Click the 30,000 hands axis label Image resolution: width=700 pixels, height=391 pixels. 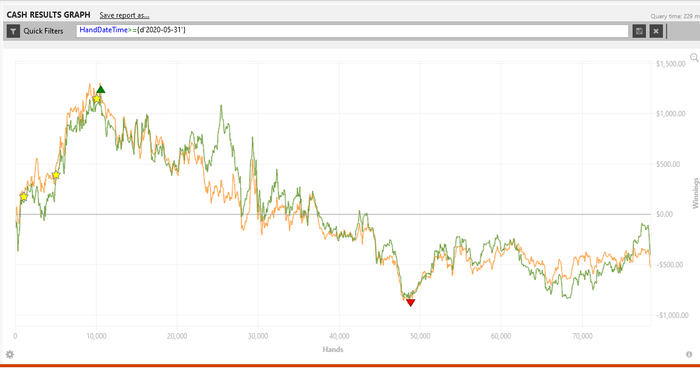(x=258, y=336)
